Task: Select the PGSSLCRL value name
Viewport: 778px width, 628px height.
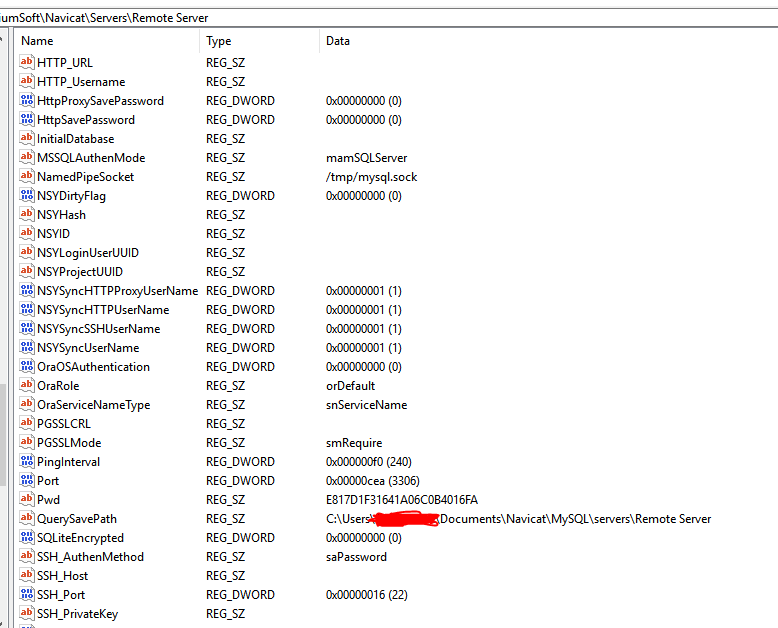Action: tap(64, 424)
